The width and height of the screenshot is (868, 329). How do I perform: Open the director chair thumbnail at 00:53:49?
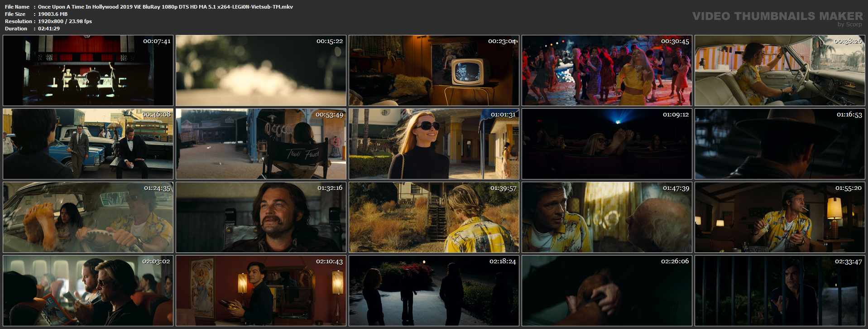click(x=261, y=144)
